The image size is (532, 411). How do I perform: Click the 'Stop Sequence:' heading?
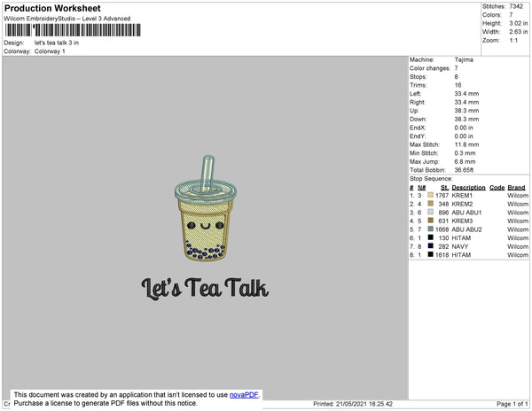[x=431, y=179]
